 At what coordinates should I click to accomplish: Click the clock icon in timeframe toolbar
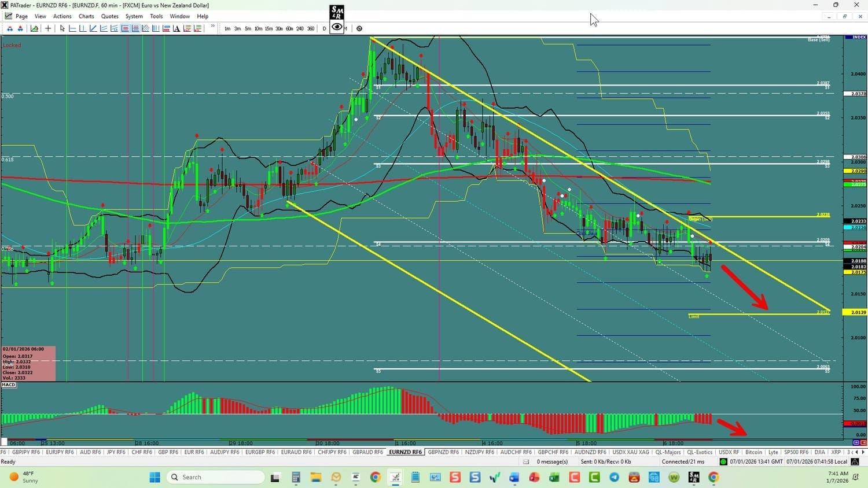359,28
